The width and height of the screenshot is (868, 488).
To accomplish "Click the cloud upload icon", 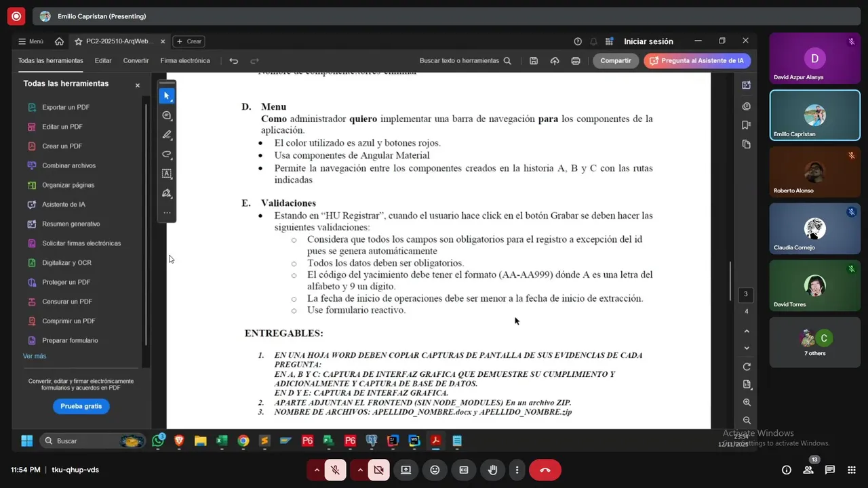I will click(555, 60).
